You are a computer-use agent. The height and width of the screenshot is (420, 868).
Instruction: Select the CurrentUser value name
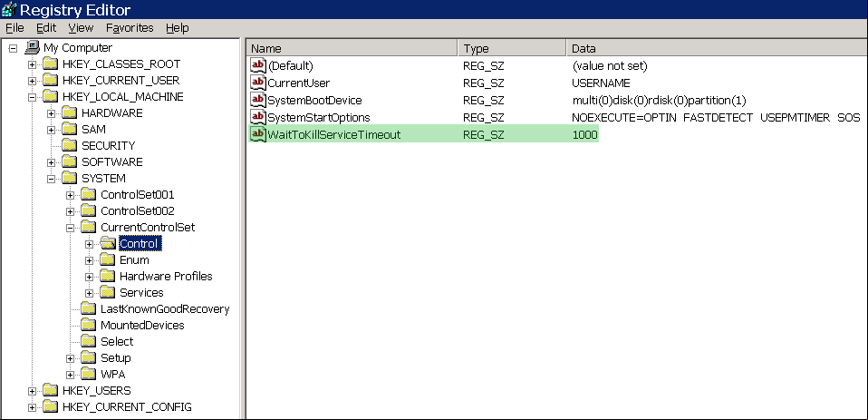298,83
